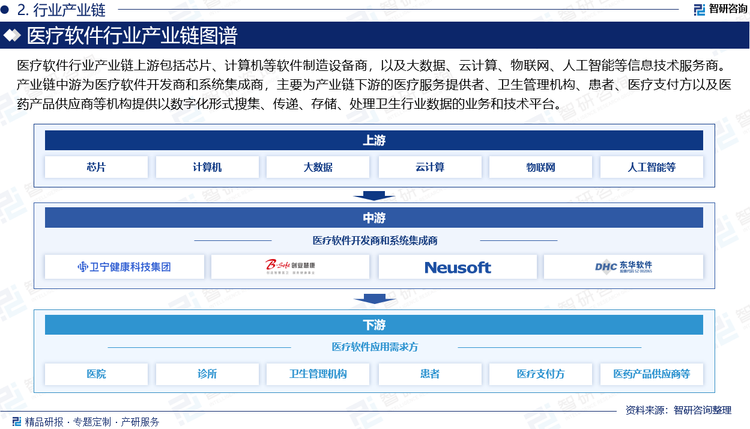Click the 大数据 box
The image size is (750, 429).
tap(318, 167)
